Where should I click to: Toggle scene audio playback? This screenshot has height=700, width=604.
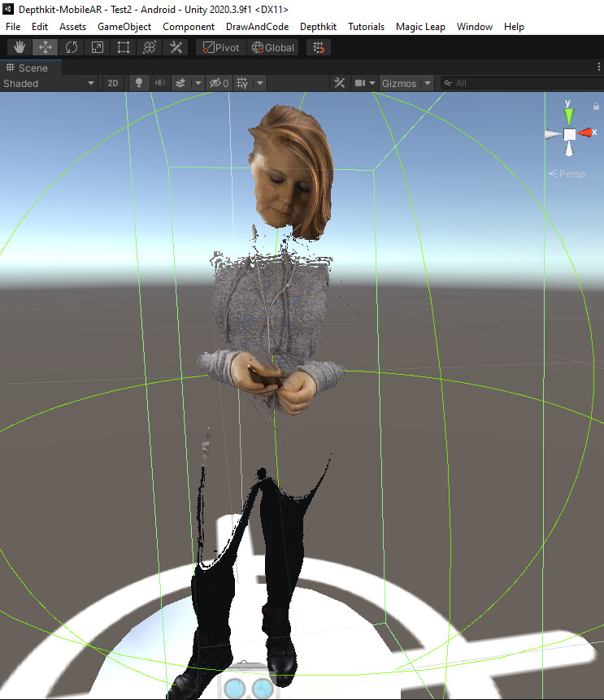coord(159,83)
